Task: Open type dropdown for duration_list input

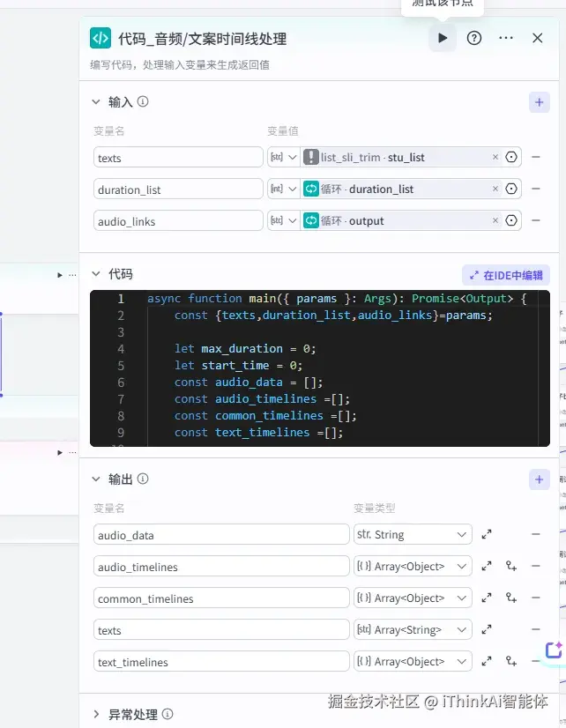Action: pyautogui.click(x=284, y=189)
